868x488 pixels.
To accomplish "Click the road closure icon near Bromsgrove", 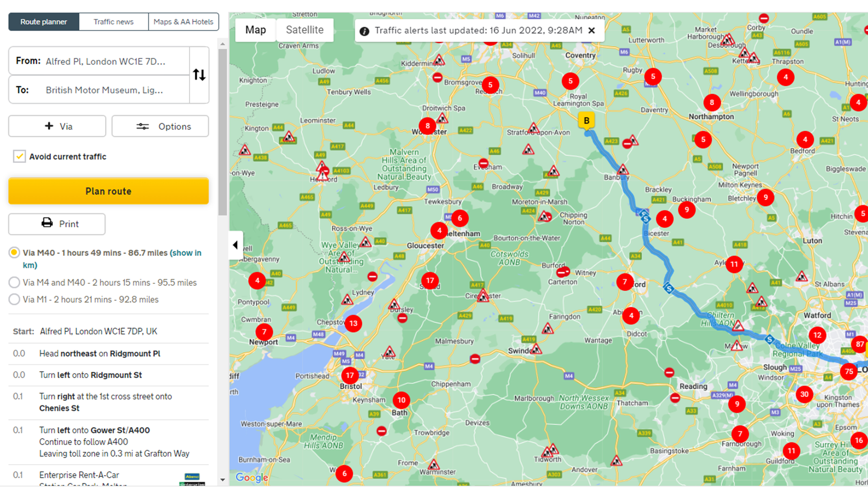I will tap(437, 78).
